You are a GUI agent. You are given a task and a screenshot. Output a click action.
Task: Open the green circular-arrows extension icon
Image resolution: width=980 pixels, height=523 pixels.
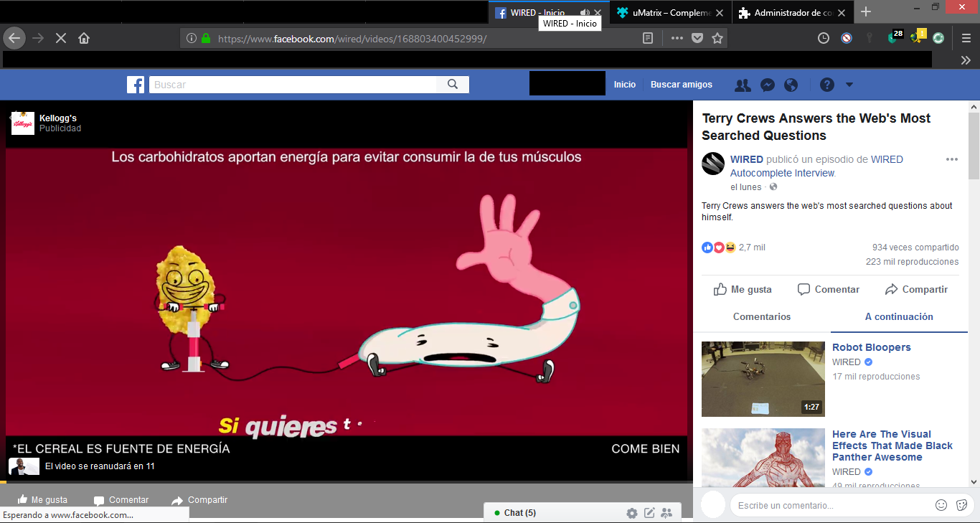(x=938, y=38)
